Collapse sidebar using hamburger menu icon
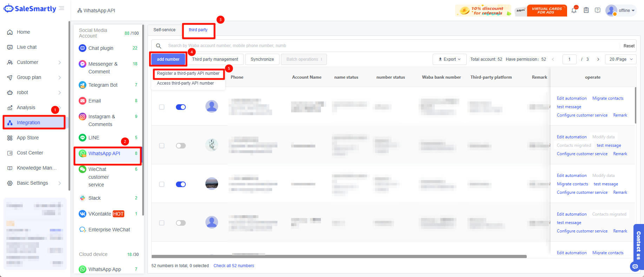644x277 pixels. 62,8
